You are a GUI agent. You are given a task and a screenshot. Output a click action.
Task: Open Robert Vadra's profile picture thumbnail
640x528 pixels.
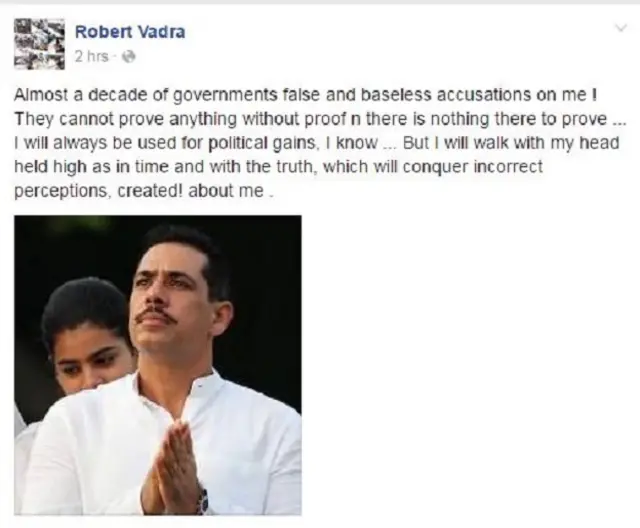(x=39, y=44)
